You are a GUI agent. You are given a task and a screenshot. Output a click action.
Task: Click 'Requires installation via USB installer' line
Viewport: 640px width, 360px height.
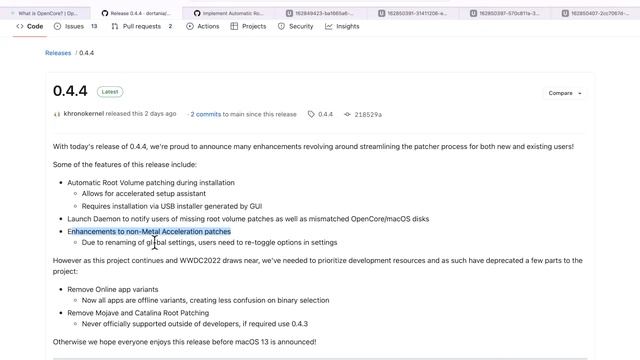pos(172,206)
